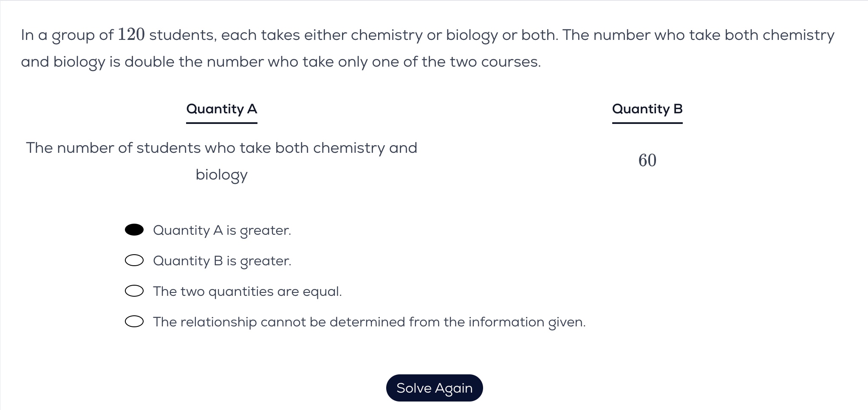Pick the 'relationship cannot be determined' radio button
The image size is (868, 410).
pyautogui.click(x=134, y=322)
